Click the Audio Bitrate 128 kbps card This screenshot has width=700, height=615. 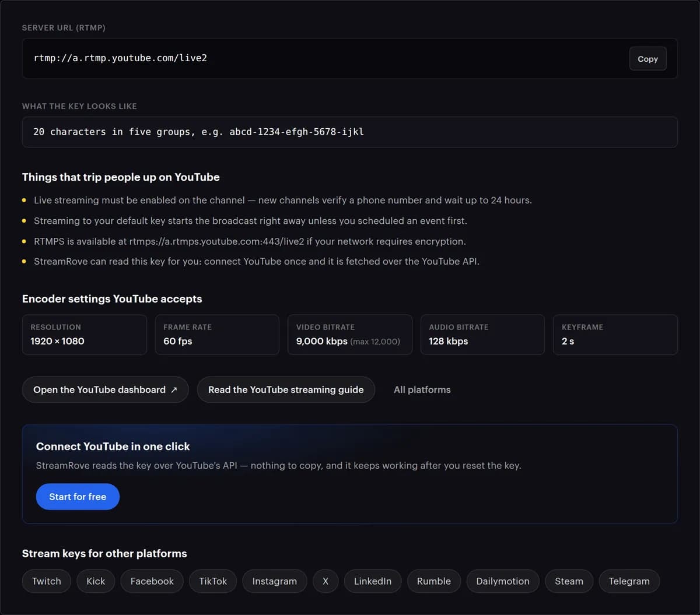[x=482, y=335]
